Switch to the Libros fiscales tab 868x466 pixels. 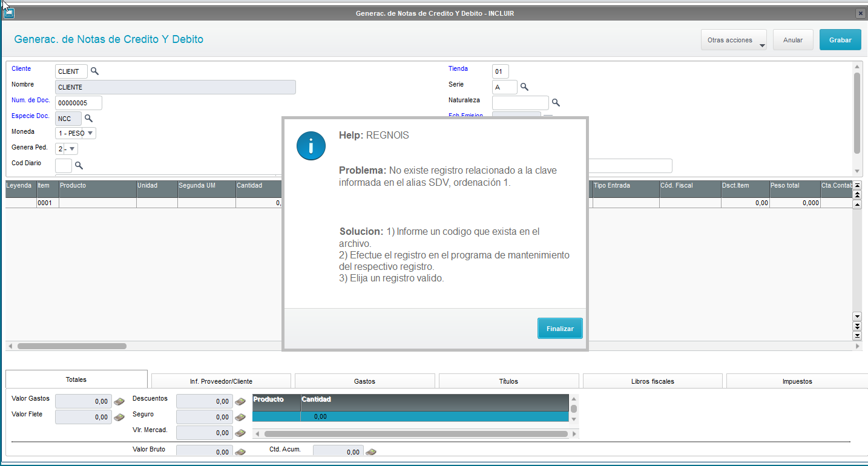653,381
